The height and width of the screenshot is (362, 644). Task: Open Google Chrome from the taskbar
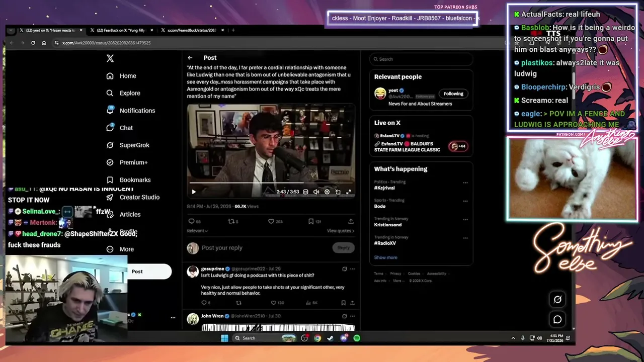click(x=317, y=338)
